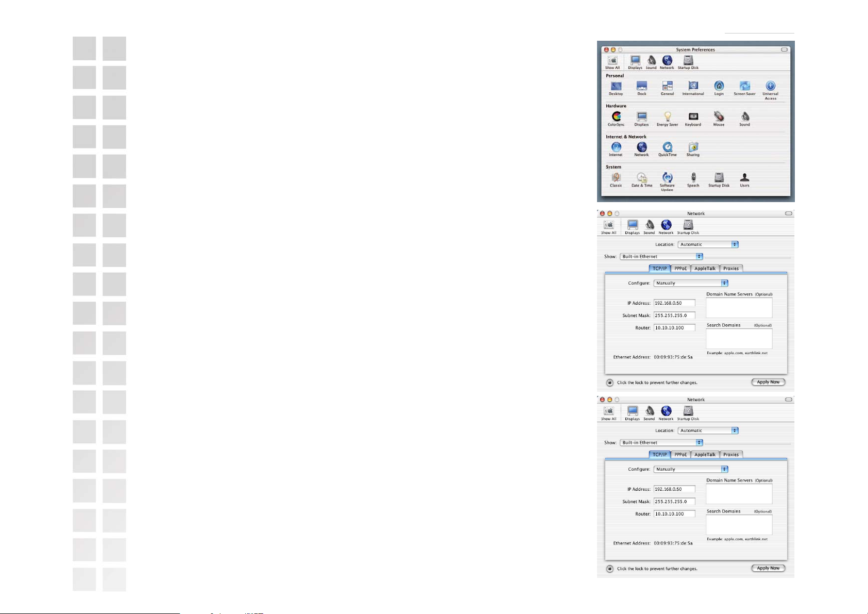
Task: Click Network in System Preferences toolbar
Action: [667, 63]
